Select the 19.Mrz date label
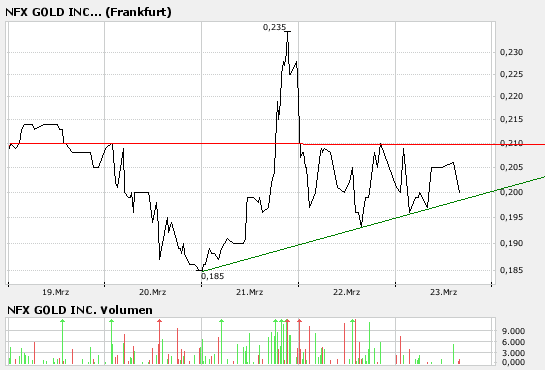 click(56, 292)
